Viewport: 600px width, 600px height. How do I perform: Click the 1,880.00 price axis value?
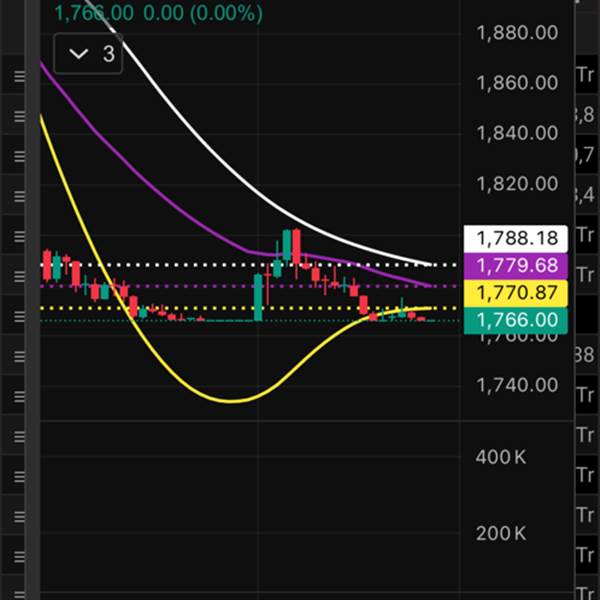click(517, 33)
